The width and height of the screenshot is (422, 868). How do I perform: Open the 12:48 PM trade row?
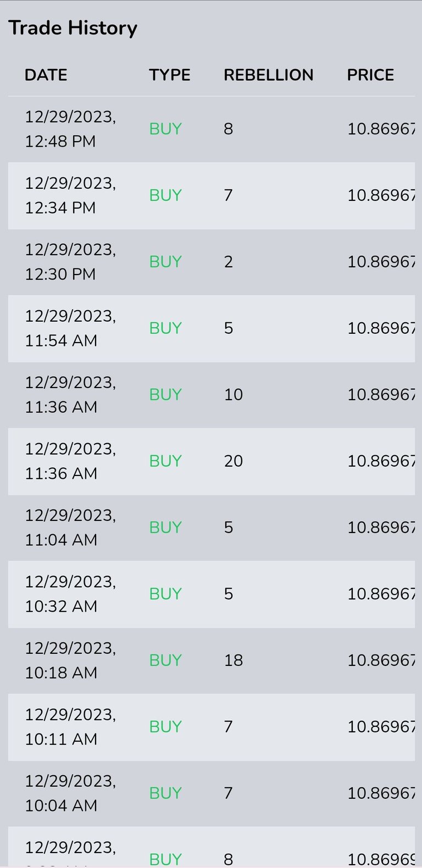[212, 129]
